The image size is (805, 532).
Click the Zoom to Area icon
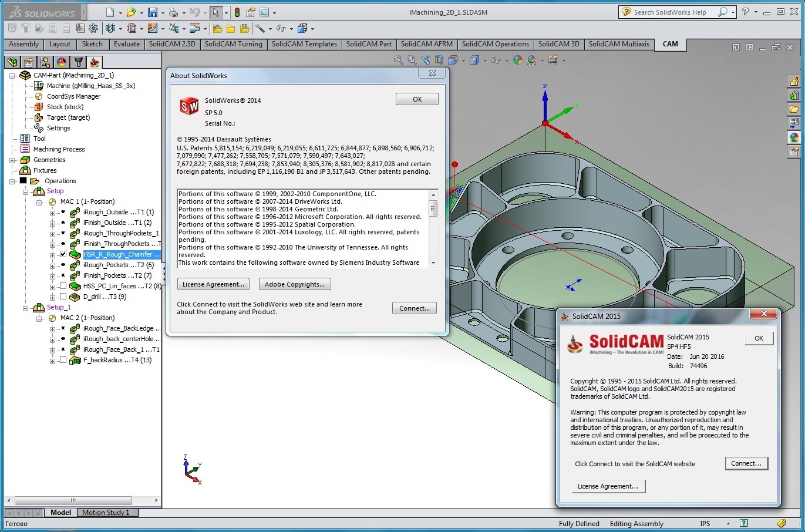(412, 60)
